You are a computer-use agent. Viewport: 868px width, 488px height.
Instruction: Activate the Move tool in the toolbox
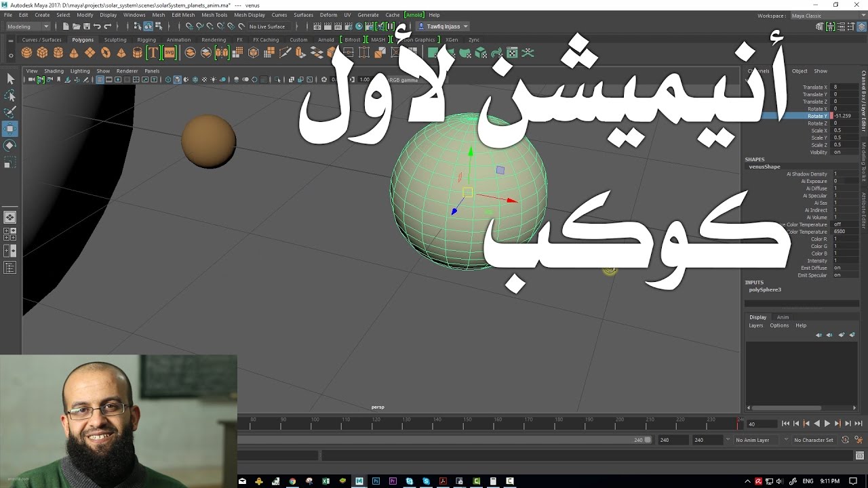(10, 129)
